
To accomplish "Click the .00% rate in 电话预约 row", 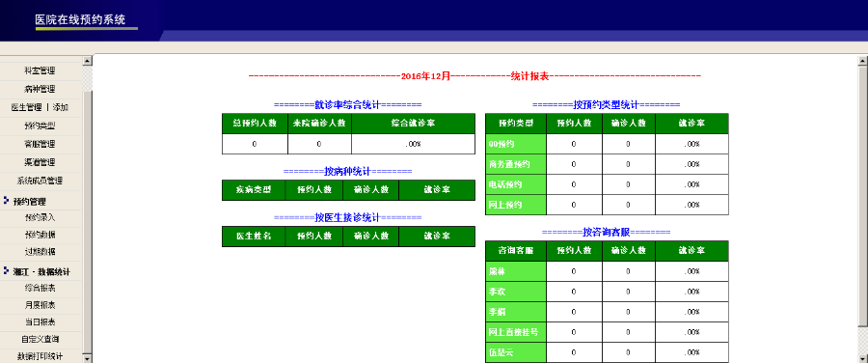I will coord(692,184).
